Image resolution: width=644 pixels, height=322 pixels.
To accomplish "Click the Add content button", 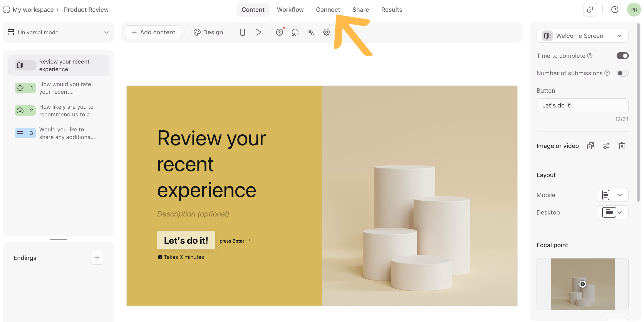I will (x=153, y=32).
